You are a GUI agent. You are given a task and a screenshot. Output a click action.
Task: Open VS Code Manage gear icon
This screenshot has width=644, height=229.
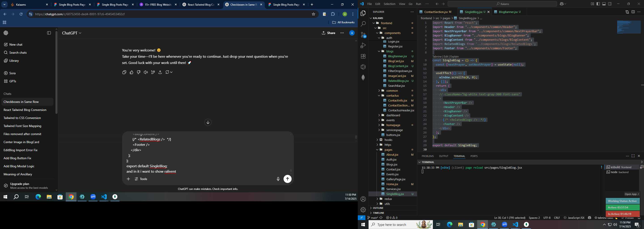click(x=363, y=210)
